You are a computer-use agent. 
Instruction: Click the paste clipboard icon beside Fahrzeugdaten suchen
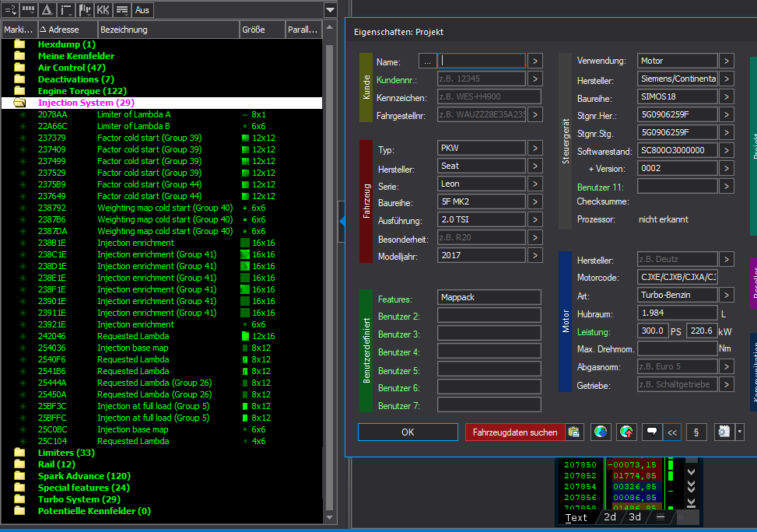574,432
